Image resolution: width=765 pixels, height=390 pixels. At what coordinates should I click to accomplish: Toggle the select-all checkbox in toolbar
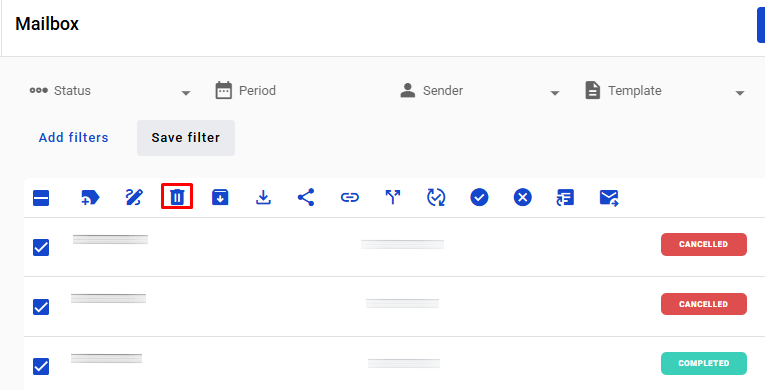41,198
